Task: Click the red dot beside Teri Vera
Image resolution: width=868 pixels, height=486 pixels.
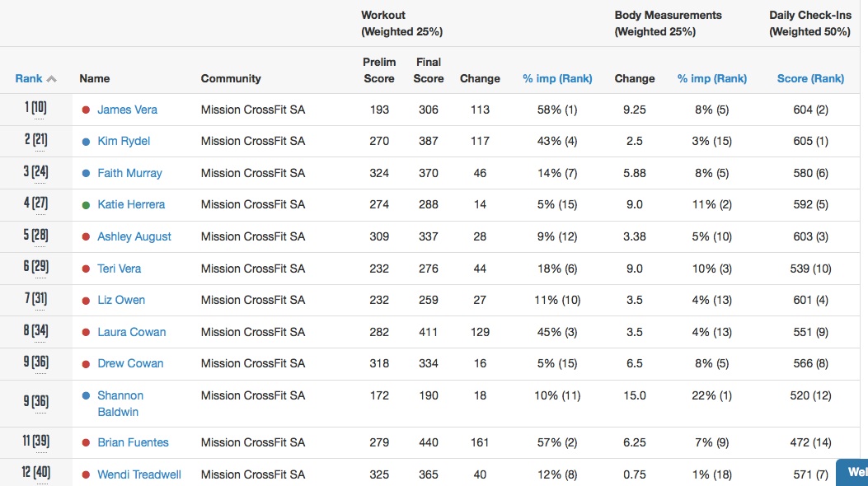Action: click(86, 269)
